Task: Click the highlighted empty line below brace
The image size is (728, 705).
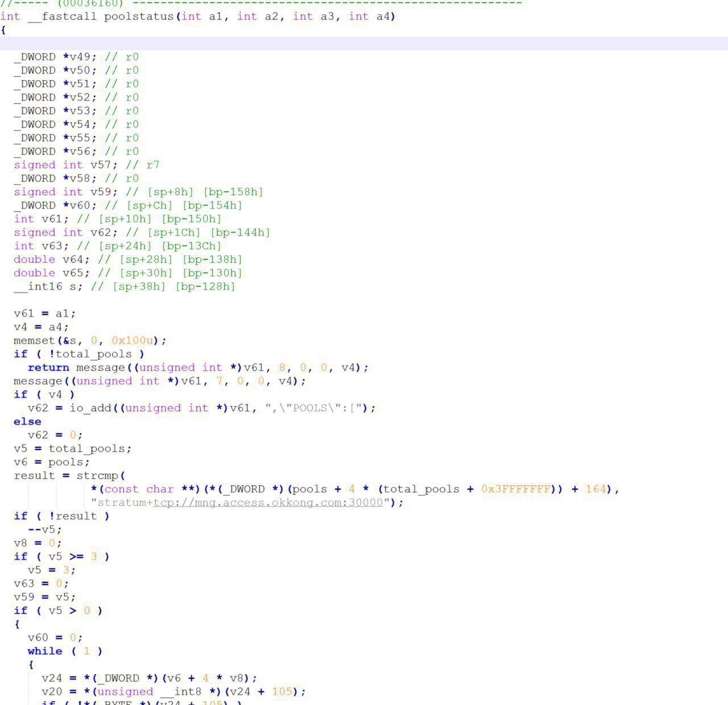Action: [364, 43]
